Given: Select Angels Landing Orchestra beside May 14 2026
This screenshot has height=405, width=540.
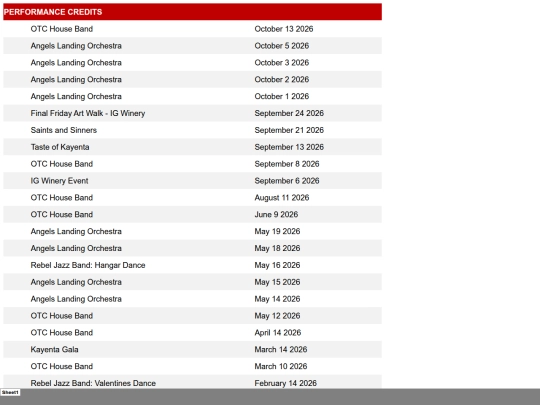Looking at the screenshot, I should [x=76, y=299].
